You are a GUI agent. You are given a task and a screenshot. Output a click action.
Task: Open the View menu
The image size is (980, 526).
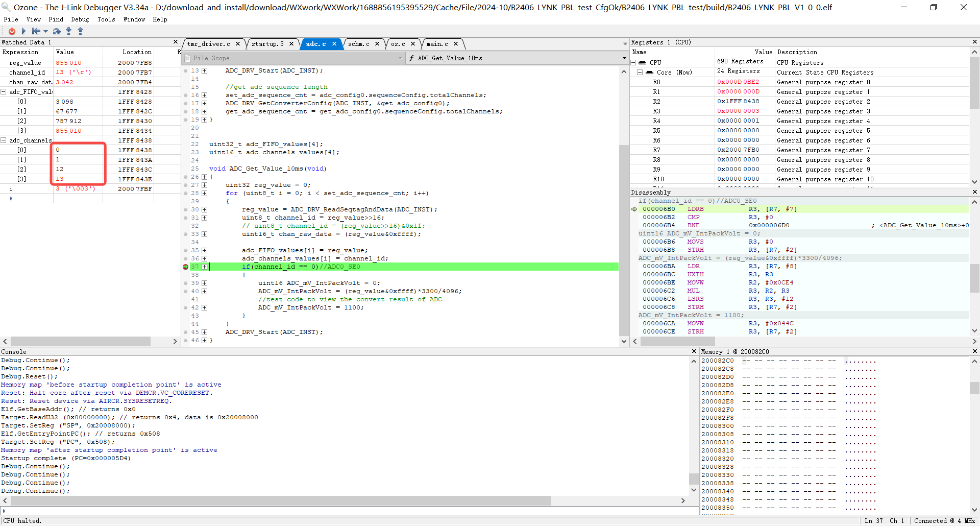[x=34, y=19]
